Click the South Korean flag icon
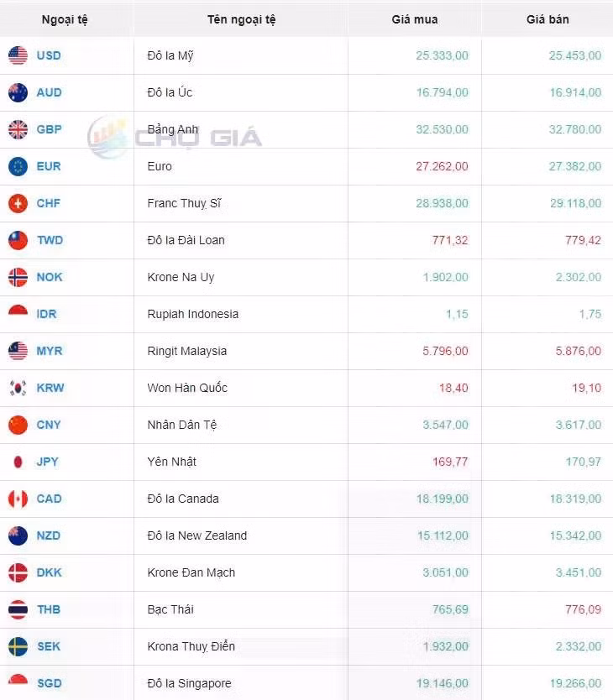Screen dimensions: 613x700 18,388
